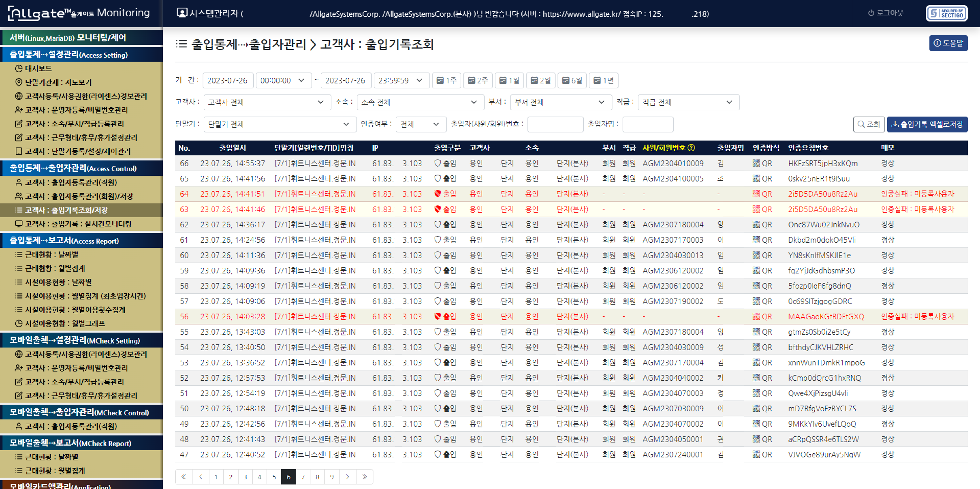
Task: Expand 모바일출첵 보고서(MCheck Report) section
Action: pyautogui.click(x=82, y=443)
